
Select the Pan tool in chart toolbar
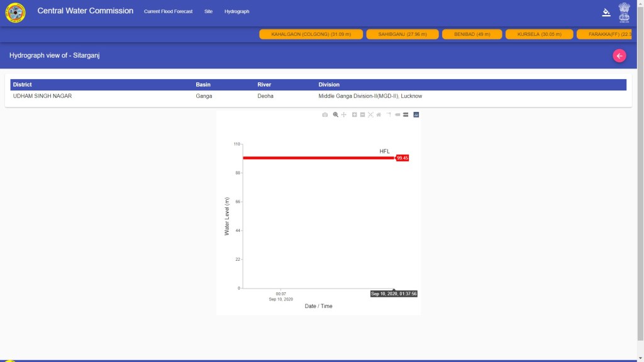pos(344,115)
